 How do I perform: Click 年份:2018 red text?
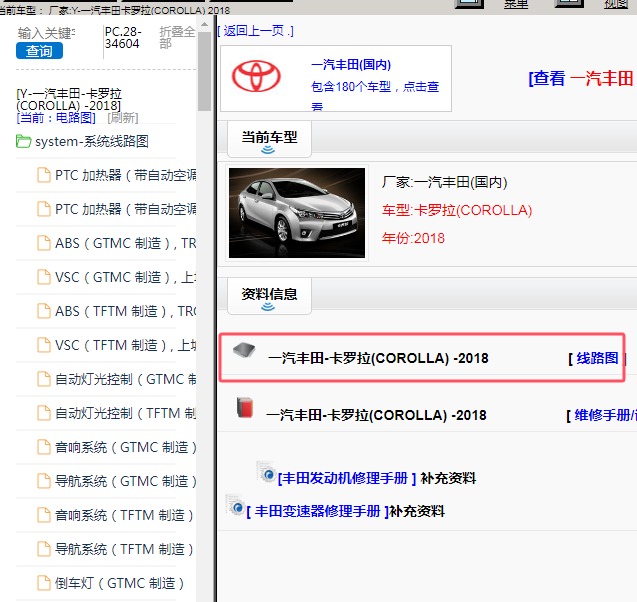click(413, 238)
